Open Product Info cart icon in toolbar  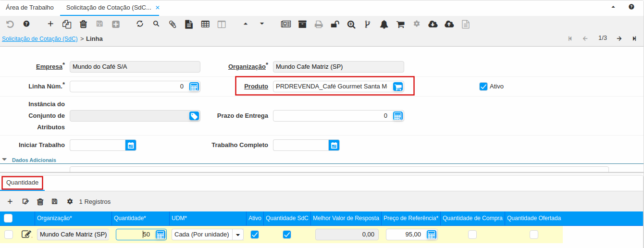point(400,24)
